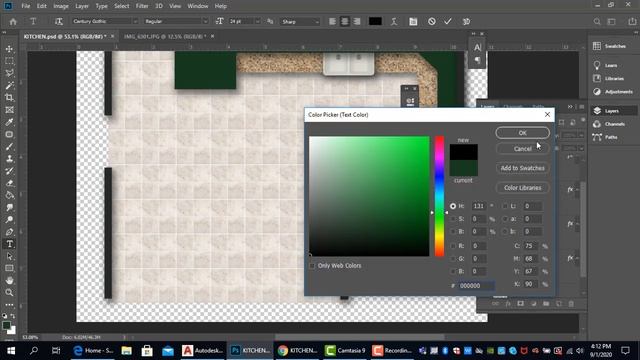Open the font style dropdown
Viewport: 640px width, 360px height.
(x=205, y=21)
